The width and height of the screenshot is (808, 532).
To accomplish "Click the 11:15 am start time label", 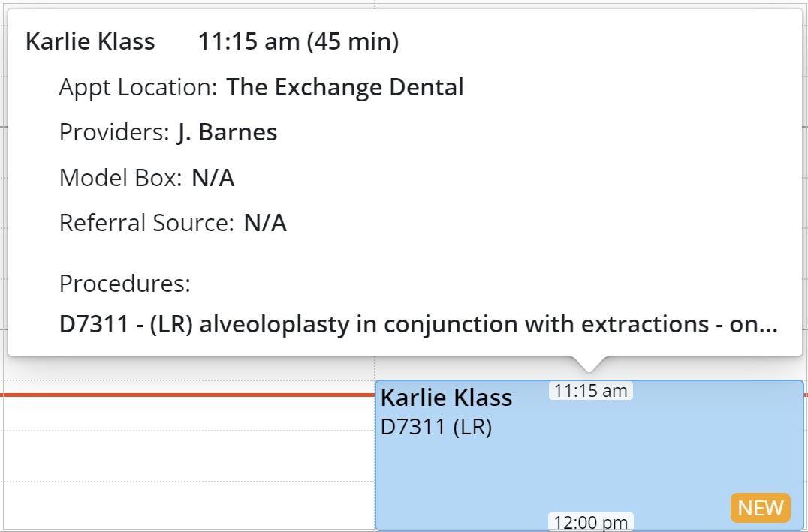I will (590, 391).
